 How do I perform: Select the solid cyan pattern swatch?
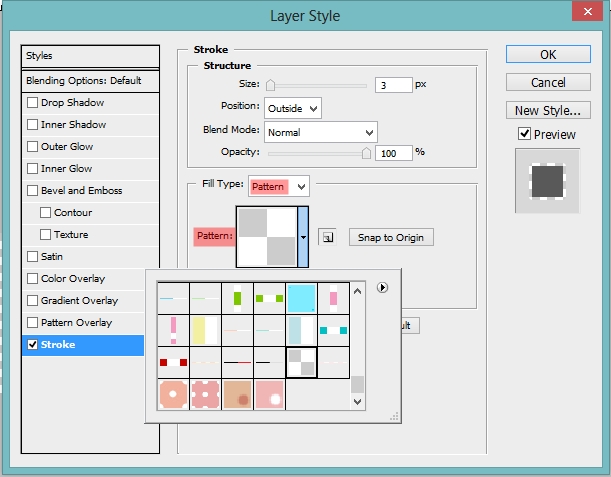pyautogui.click(x=301, y=299)
